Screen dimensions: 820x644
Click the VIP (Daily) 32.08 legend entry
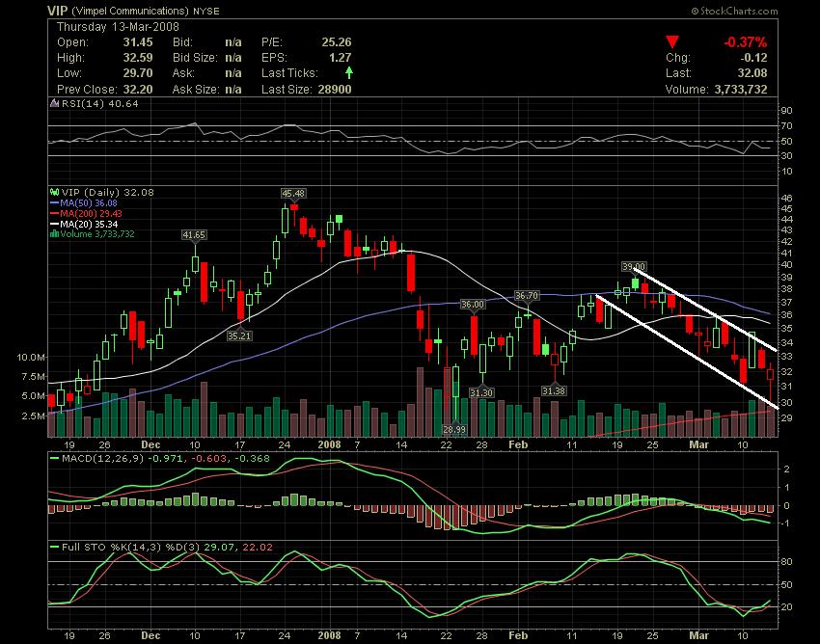click(108, 193)
